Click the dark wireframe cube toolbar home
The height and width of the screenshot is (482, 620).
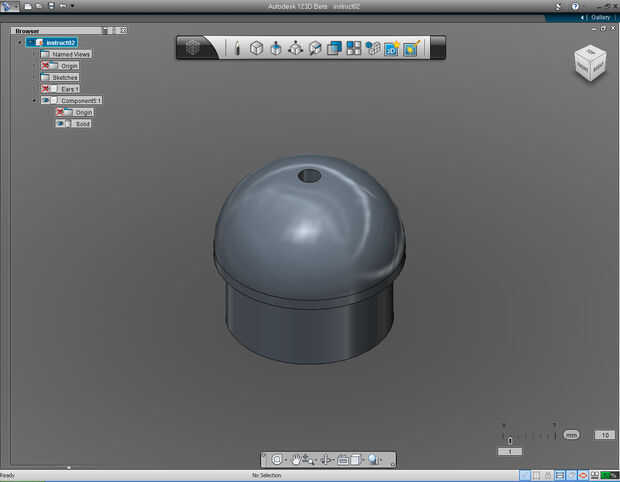pos(193,48)
